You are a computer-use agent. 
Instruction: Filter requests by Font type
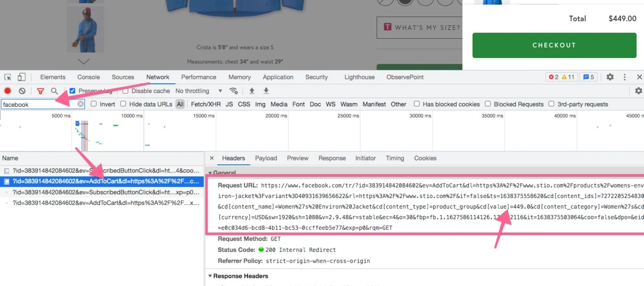[299, 104]
